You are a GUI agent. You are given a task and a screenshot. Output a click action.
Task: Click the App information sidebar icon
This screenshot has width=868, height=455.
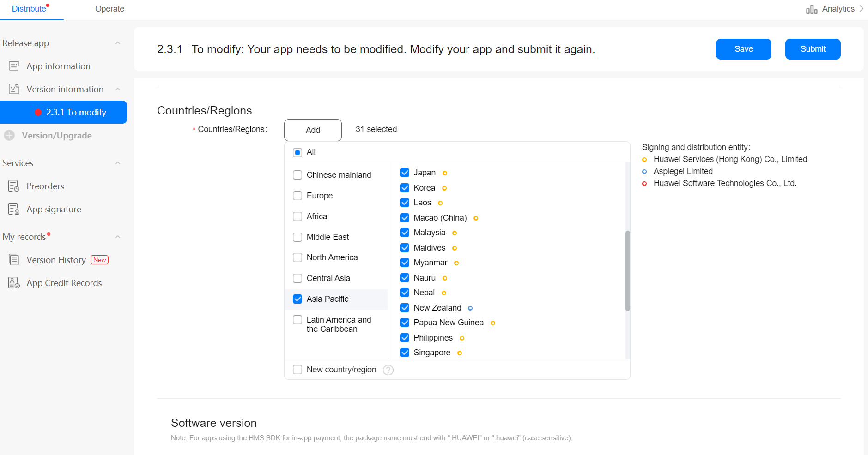click(x=14, y=66)
